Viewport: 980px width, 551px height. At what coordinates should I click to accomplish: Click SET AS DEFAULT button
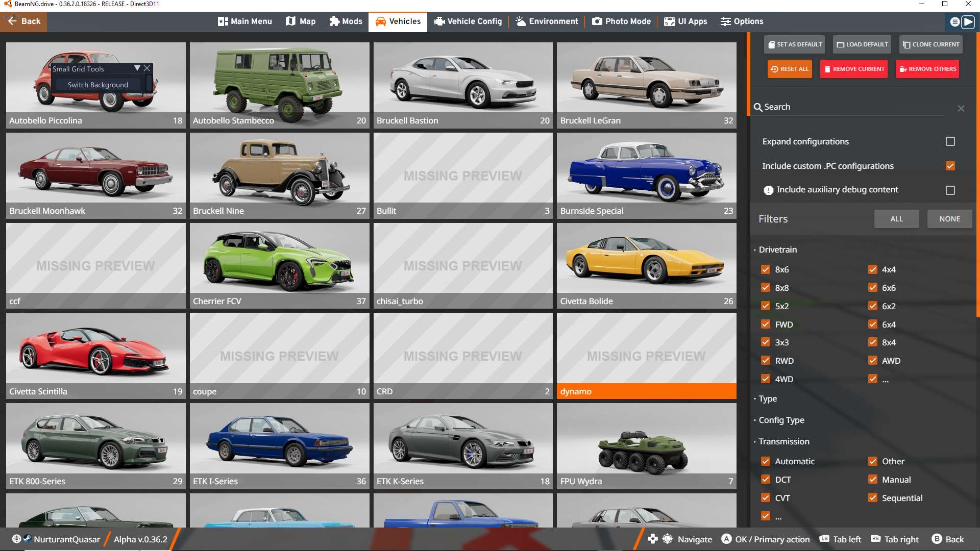795,44
